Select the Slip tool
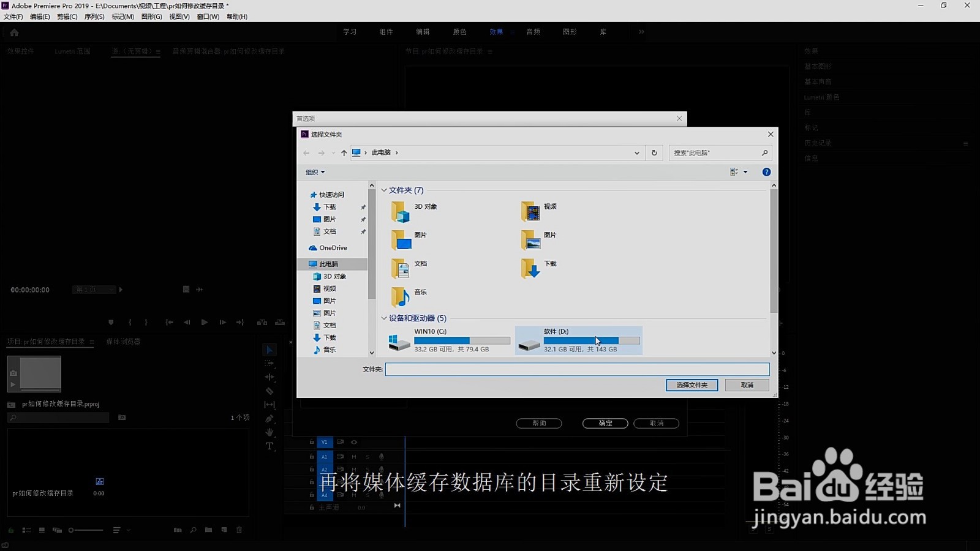Viewport: 980px width, 551px height. tap(269, 405)
